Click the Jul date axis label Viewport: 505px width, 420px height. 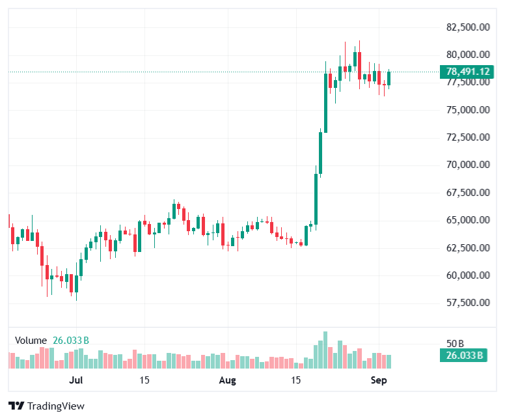pyautogui.click(x=76, y=380)
